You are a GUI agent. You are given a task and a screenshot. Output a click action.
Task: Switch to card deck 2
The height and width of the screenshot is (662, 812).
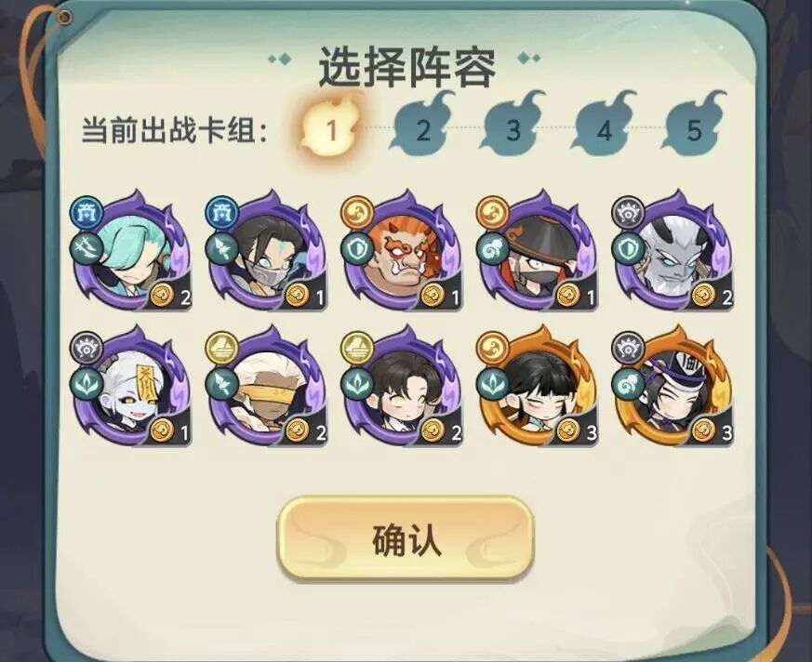click(423, 125)
